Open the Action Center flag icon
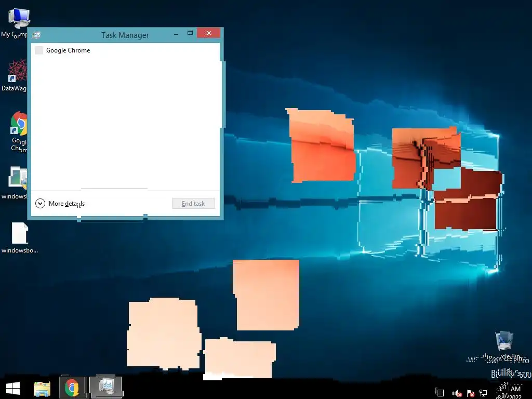The height and width of the screenshot is (399, 532). tap(471, 393)
